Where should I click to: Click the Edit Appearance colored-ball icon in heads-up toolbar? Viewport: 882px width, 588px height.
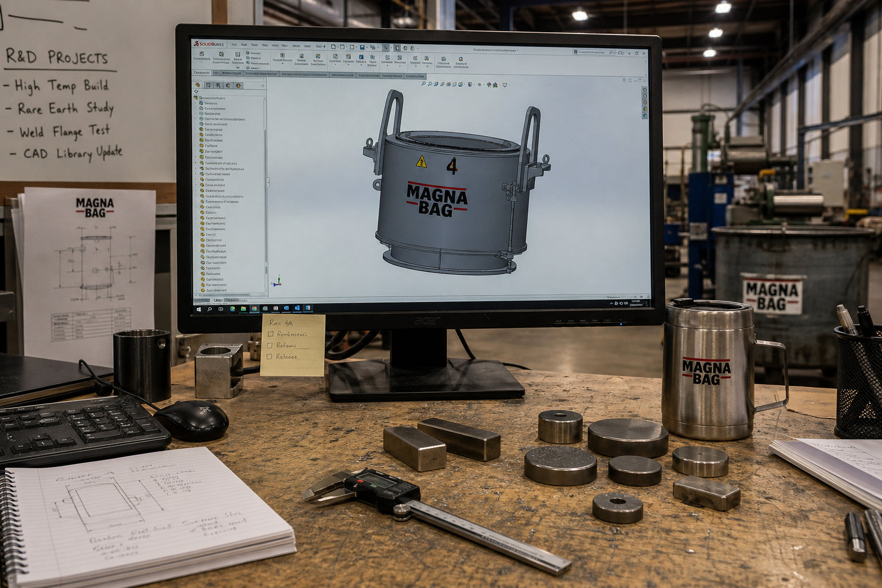click(x=489, y=84)
